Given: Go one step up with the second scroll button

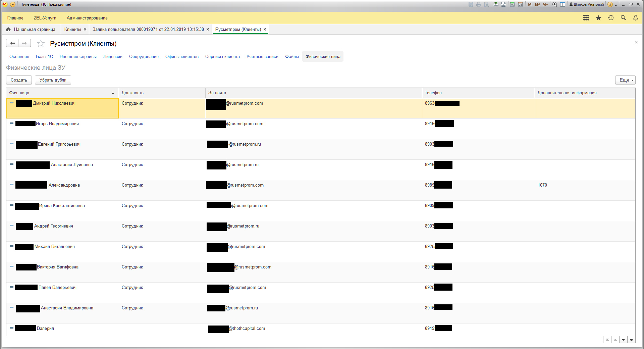Looking at the screenshot, I should pos(615,340).
